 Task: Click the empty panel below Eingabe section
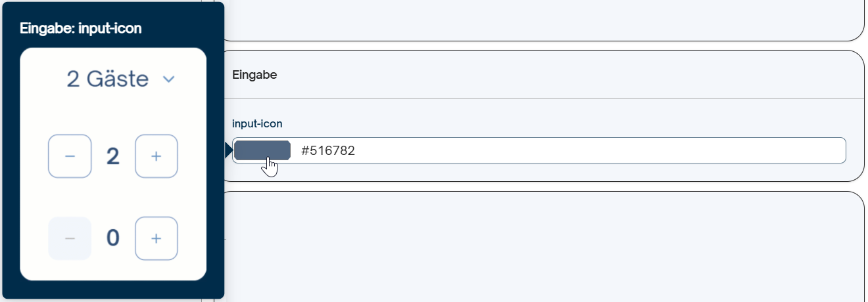(x=539, y=247)
